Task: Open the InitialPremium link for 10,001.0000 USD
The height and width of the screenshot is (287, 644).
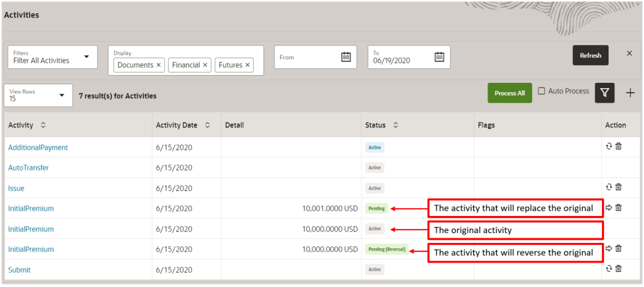Action: click(x=31, y=209)
